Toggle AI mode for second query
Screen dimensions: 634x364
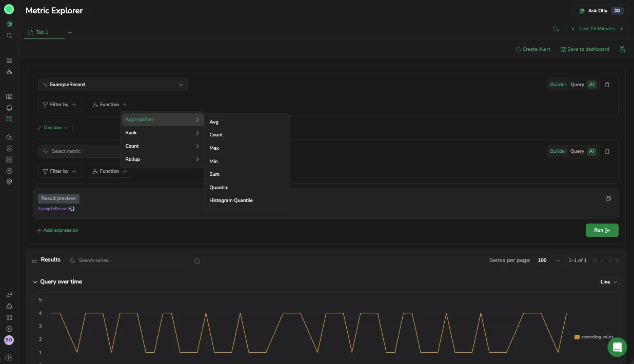coord(592,151)
